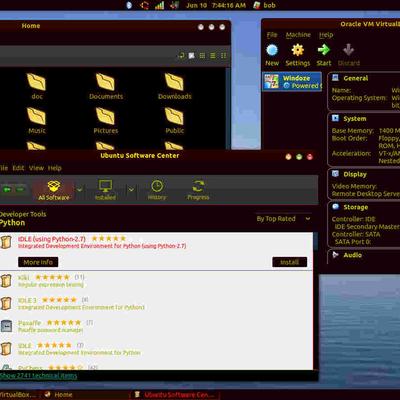Switch to Ubuntu Software Center in taskbar
Viewport: 400px width, 400px height.
point(175,395)
